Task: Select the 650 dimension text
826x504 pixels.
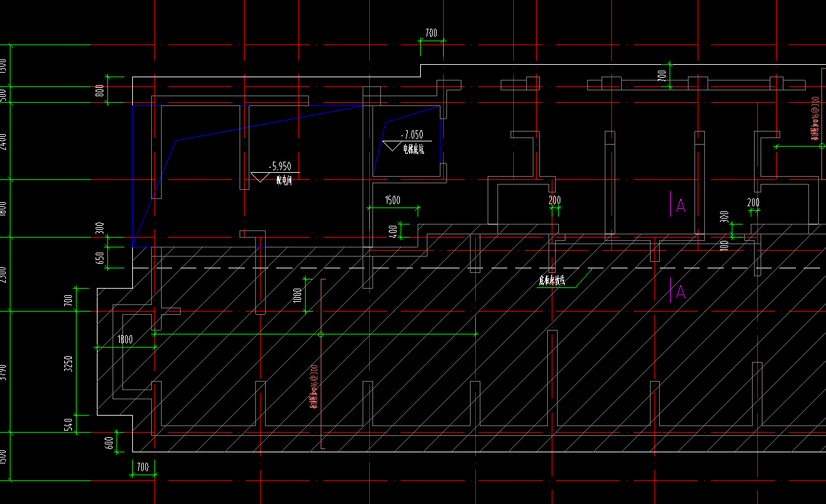Action: coord(100,258)
